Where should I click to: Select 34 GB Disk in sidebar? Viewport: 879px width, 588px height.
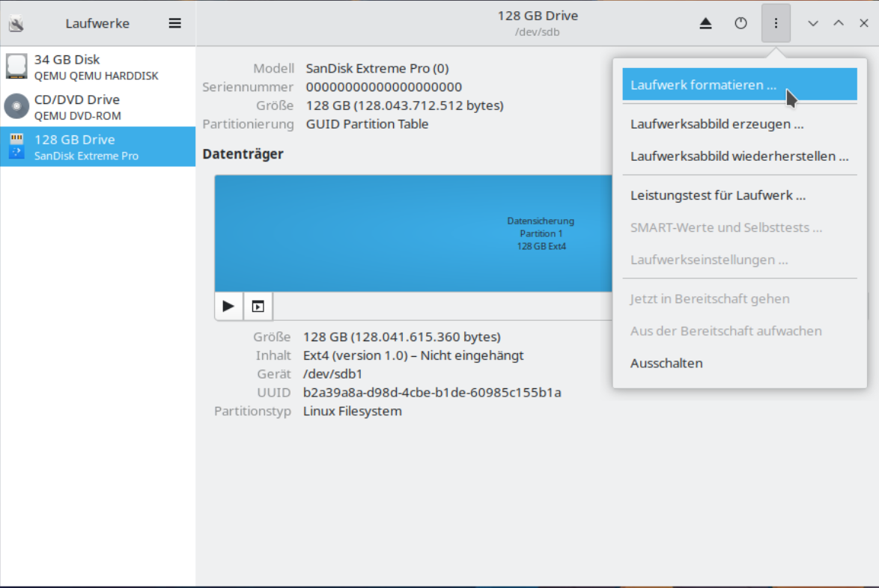tap(97, 67)
